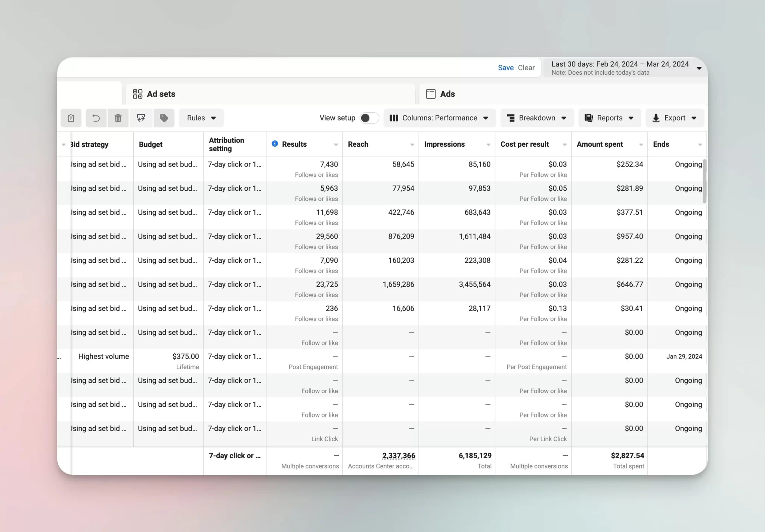Click the Results info icon
This screenshot has height=532, width=765.
pos(275,144)
